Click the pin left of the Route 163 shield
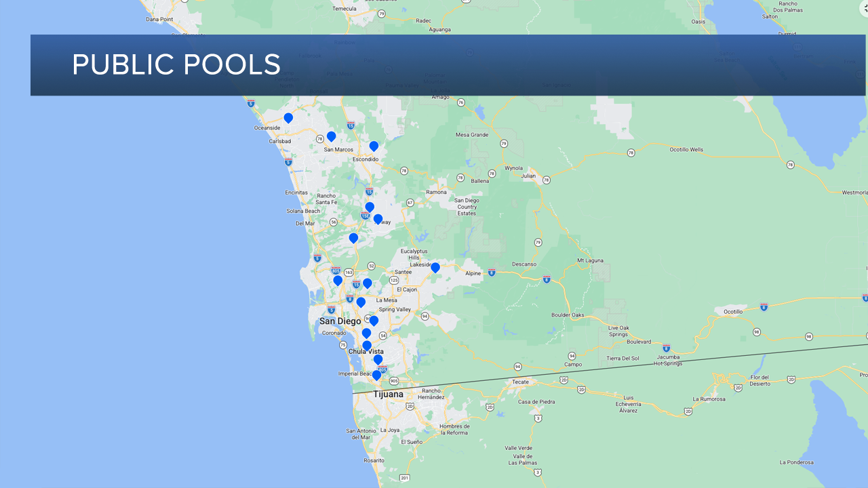The width and height of the screenshot is (868, 488). [338, 281]
